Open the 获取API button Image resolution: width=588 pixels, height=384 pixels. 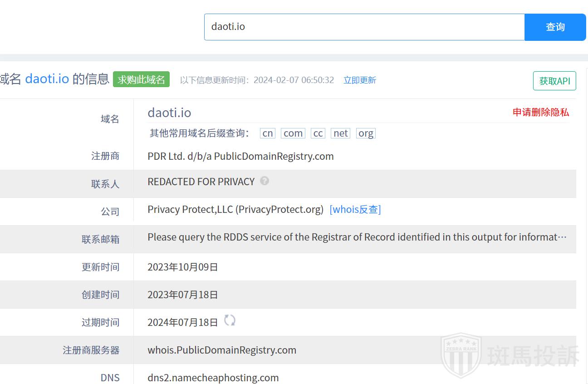(x=554, y=81)
